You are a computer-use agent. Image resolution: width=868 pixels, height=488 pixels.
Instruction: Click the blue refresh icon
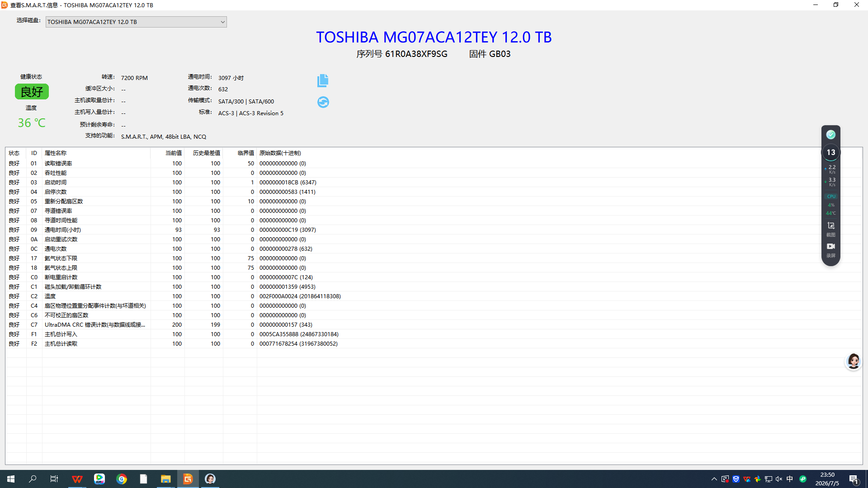(323, 102)
